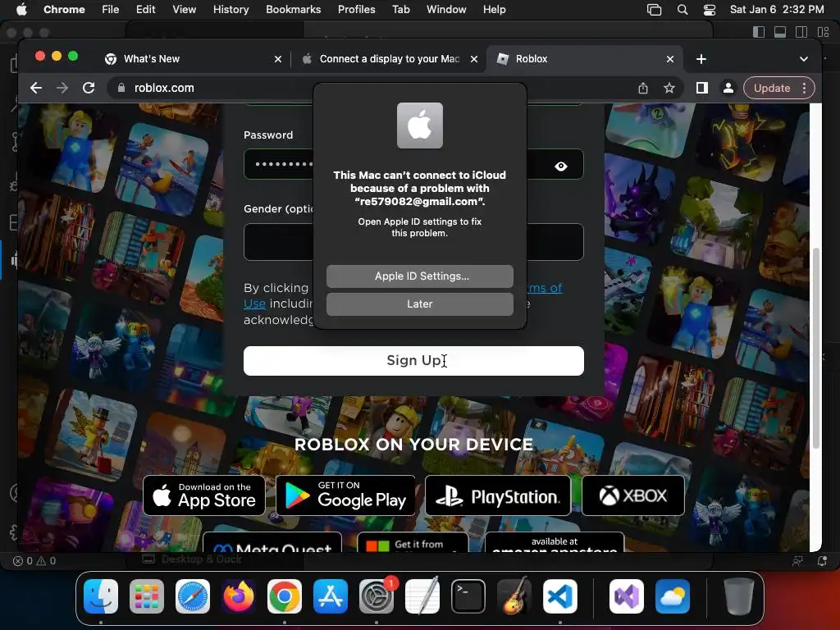840x630 pixels.
Task: Share this page from the toolbar
Action: (643, 88)
